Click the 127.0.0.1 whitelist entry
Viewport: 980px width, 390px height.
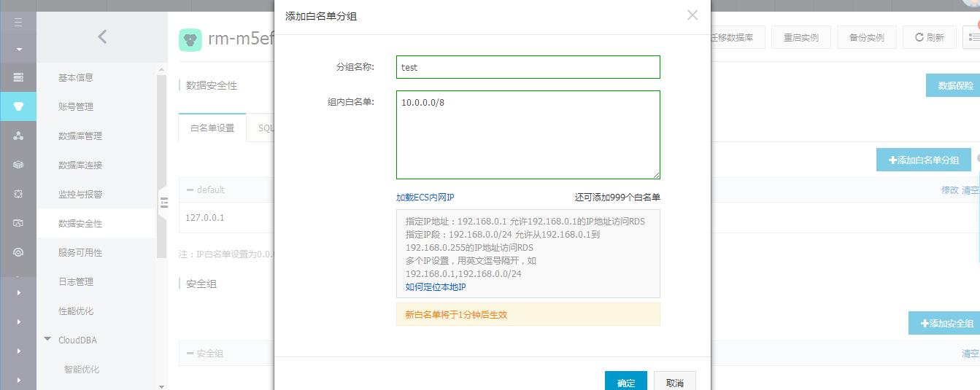click(x=205, y=217)
